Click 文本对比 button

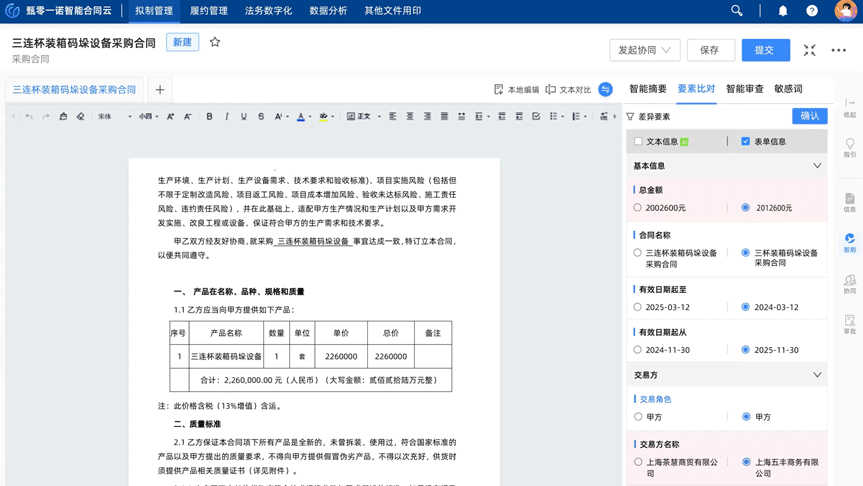tap(568, 89)
